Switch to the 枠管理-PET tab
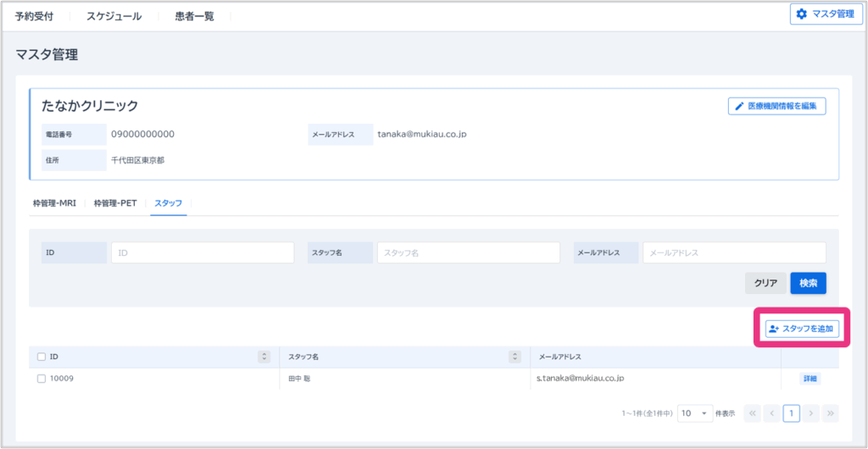The image size is (868, 449). tap(115, 203)
